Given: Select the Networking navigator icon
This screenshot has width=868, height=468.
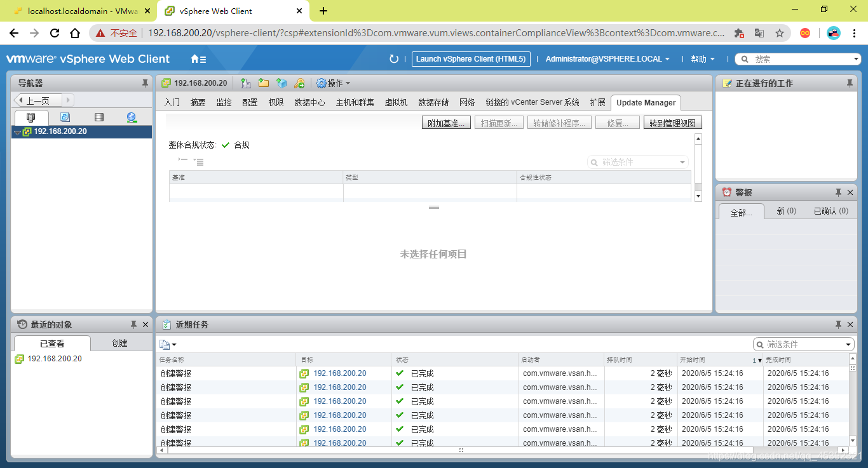Looking at the screenshot, I should click(x=132, y=117).
